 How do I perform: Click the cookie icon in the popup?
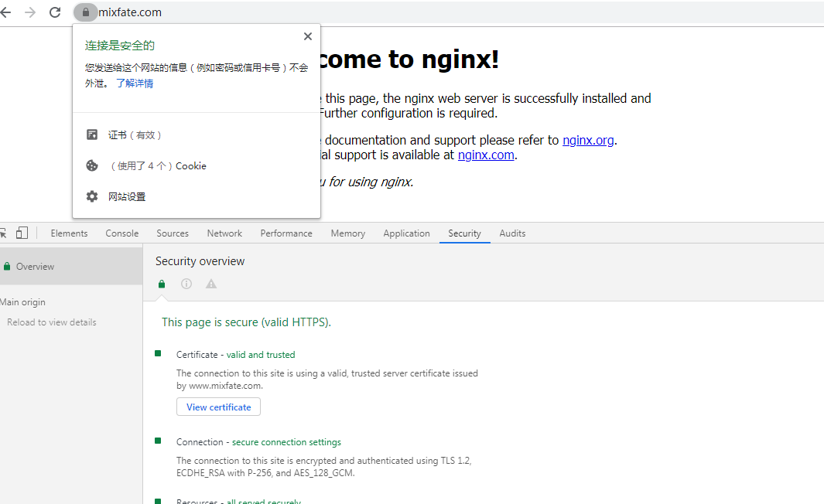[92, 166]
